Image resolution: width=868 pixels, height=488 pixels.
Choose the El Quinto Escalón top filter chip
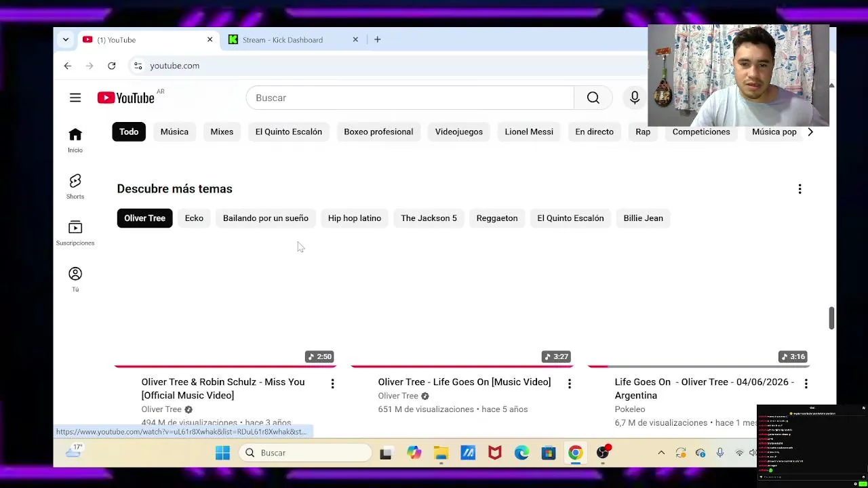(x=289, y=132)
